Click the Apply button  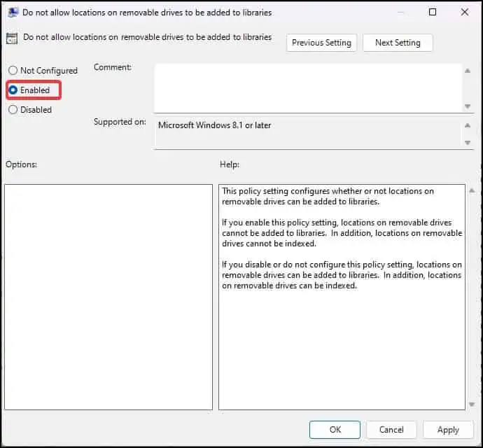(448, 430)
